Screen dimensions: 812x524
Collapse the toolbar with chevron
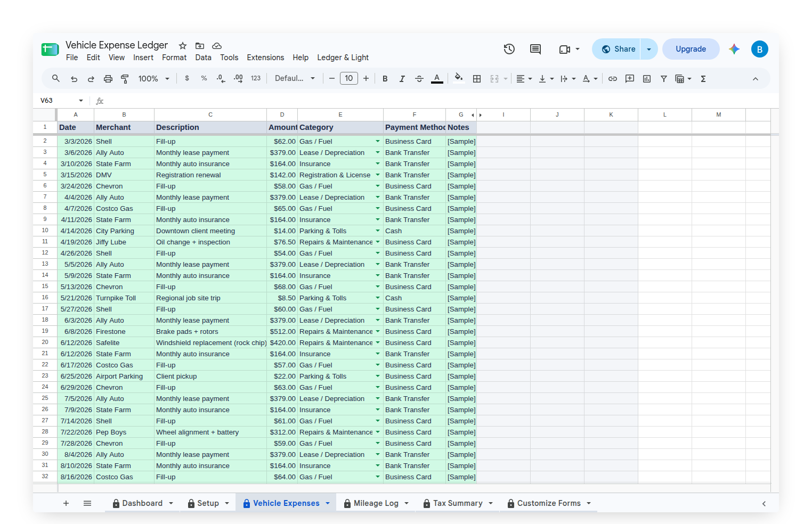[756, 79]
